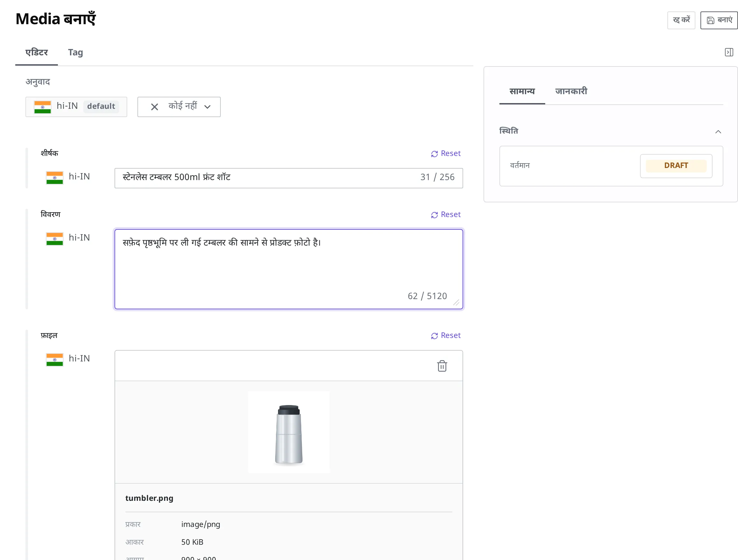Click into the शीर्षक title input field
738x560 pixels.
[288, 178]
